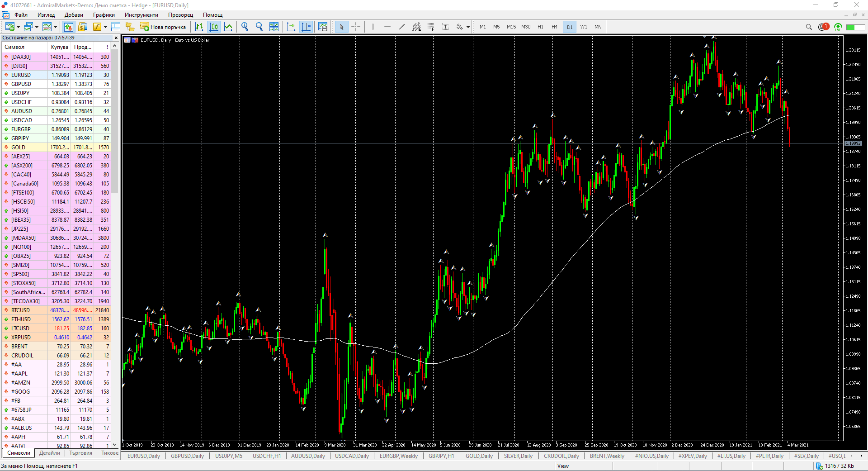Screen dimensions: 868x471
Task: Click the New Chart icon
Action: pyautogui.click(x=9, y=27)
